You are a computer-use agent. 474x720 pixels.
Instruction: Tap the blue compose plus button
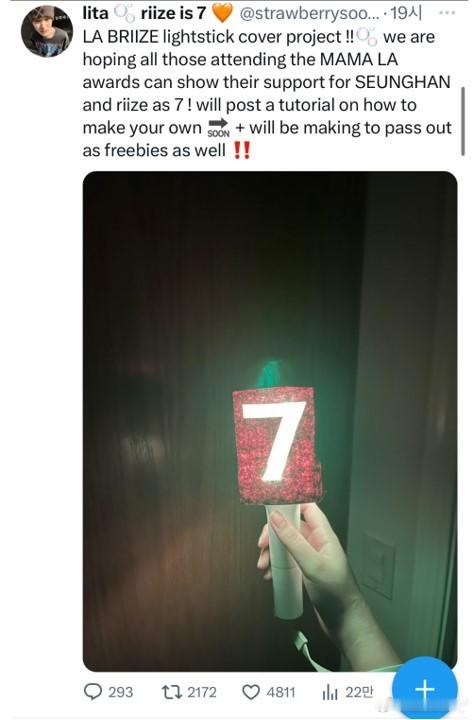coord(425,689)
